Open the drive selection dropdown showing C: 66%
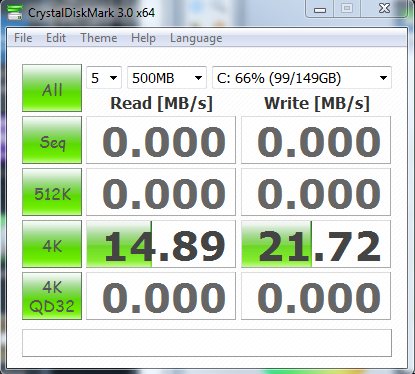Viewport: 415px width, 374px height. point(302,78)
